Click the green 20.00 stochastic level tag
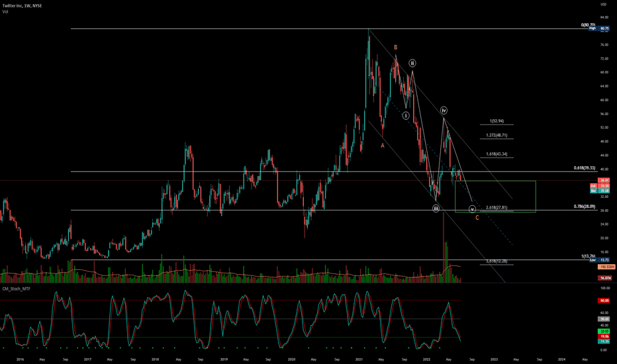617x364 pixels. click(x=604, y=332)
